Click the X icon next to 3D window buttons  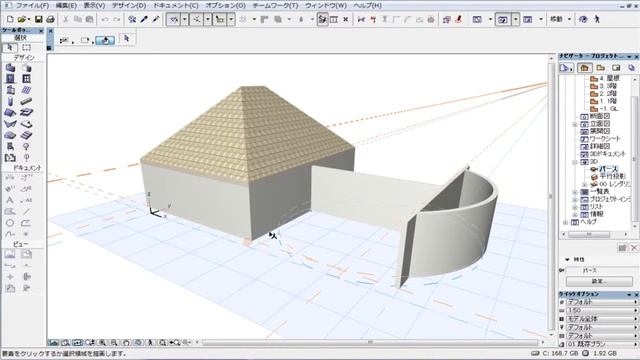coord(346,19)
